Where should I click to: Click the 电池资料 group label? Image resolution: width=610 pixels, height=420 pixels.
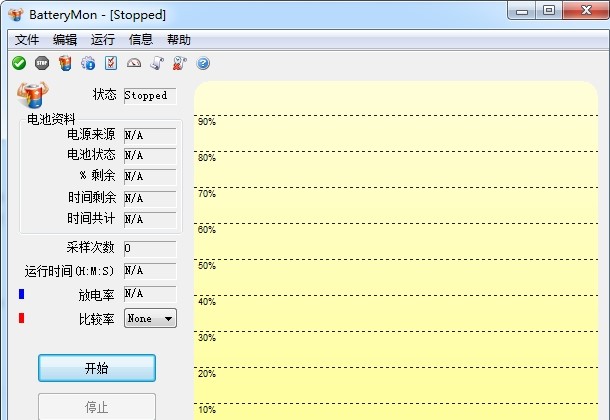pos(51,119)
